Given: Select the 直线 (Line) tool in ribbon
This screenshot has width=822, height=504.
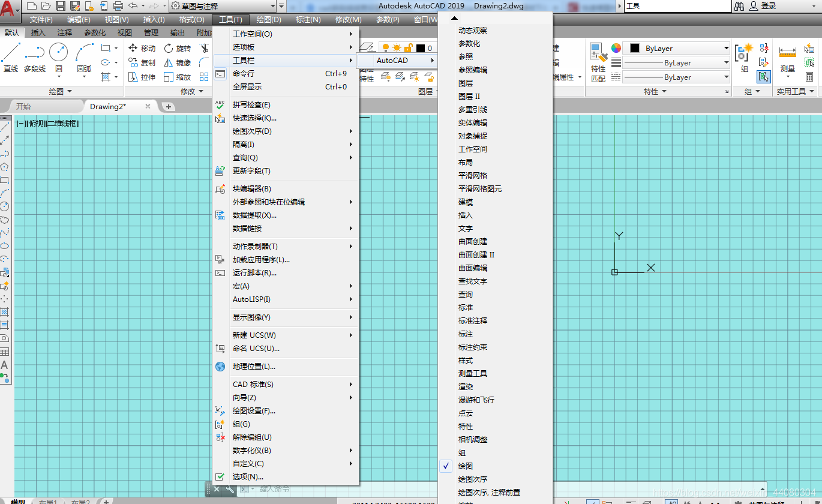Looking at the screenshot, I should pos(11,58).
